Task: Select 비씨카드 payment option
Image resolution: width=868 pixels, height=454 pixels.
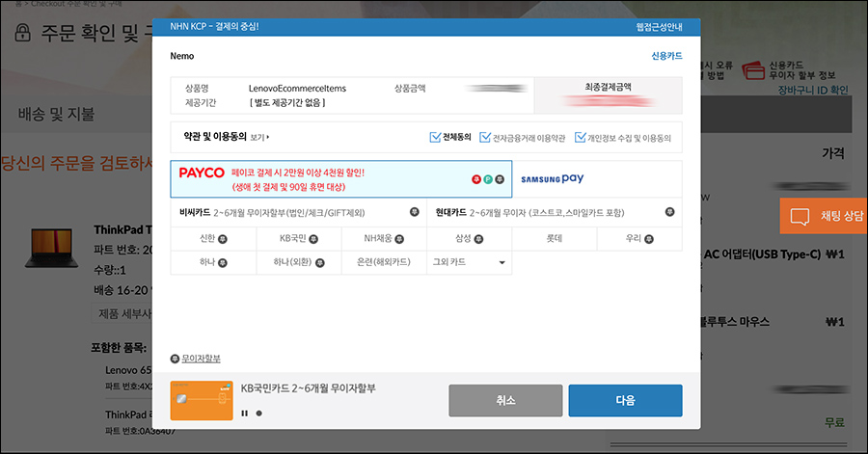Action: coord(298,213)
